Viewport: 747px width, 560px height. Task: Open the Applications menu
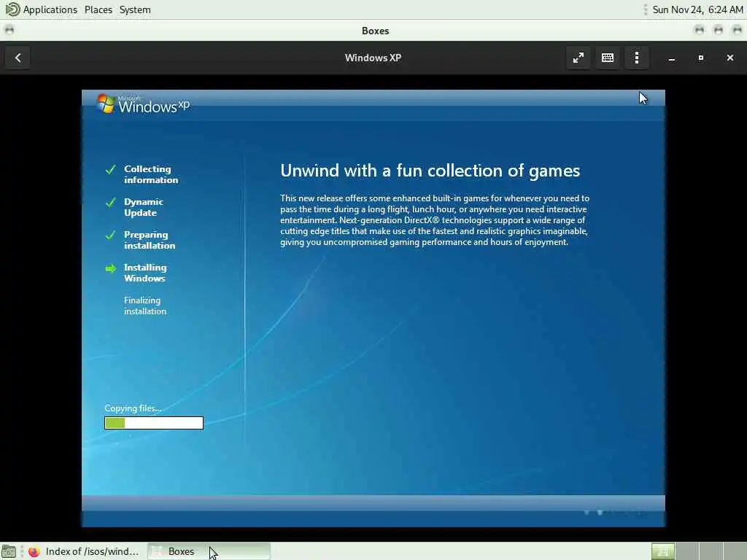coord(50,9)
